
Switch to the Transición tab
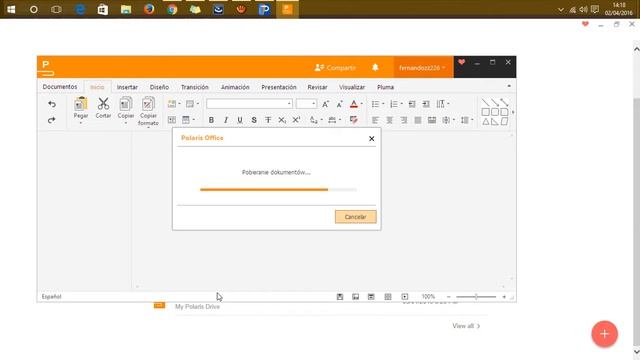tap(194, 87)
